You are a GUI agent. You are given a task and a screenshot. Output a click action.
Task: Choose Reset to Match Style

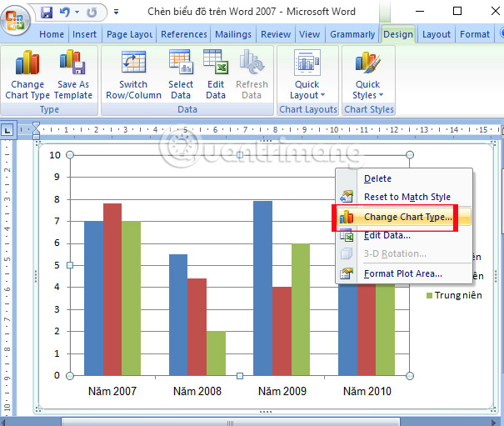(404, 197)
